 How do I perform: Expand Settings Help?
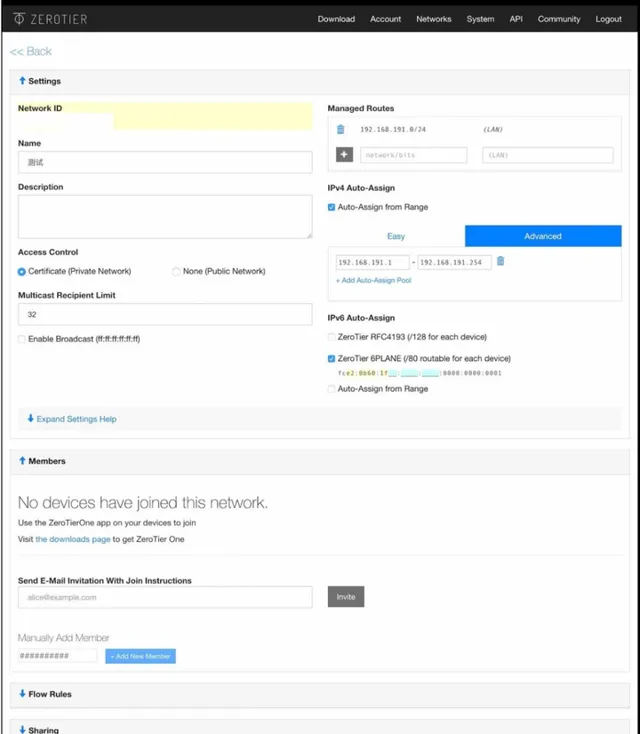click(72, 419)
